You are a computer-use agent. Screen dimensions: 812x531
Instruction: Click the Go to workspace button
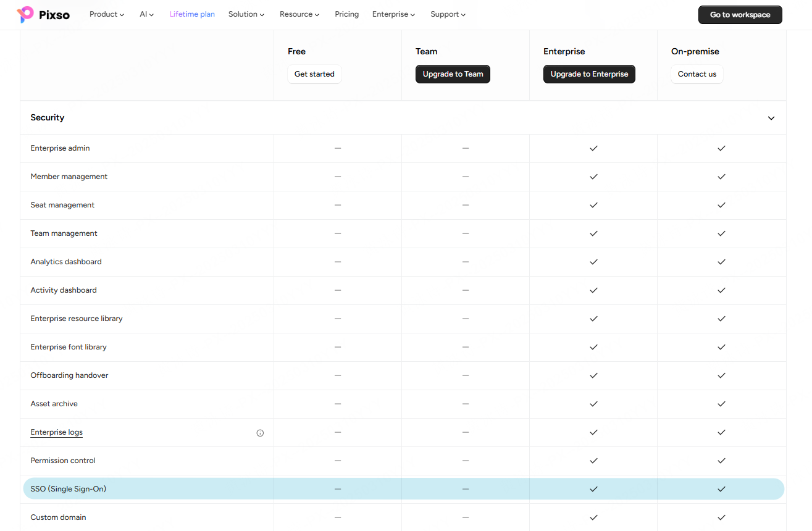click(740, 15)
